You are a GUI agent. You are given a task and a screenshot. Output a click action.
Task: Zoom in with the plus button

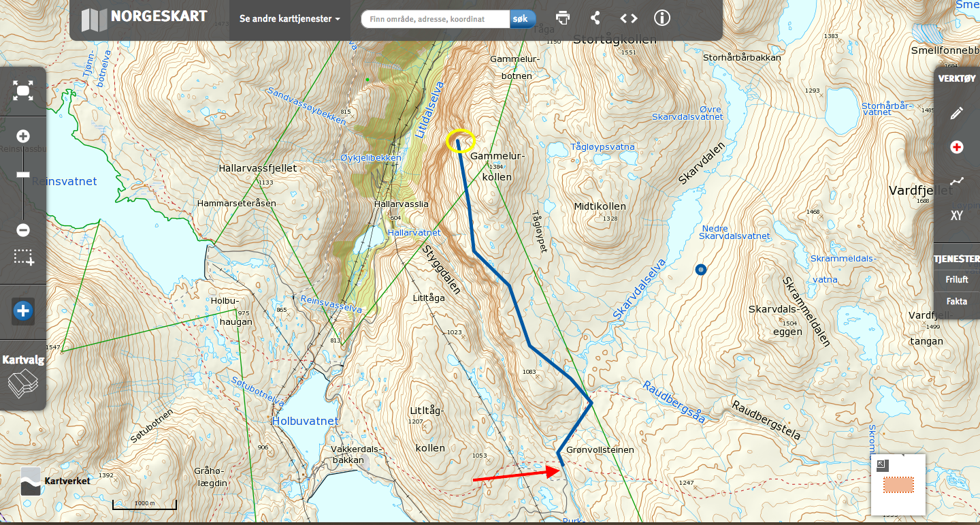(23, 136)
